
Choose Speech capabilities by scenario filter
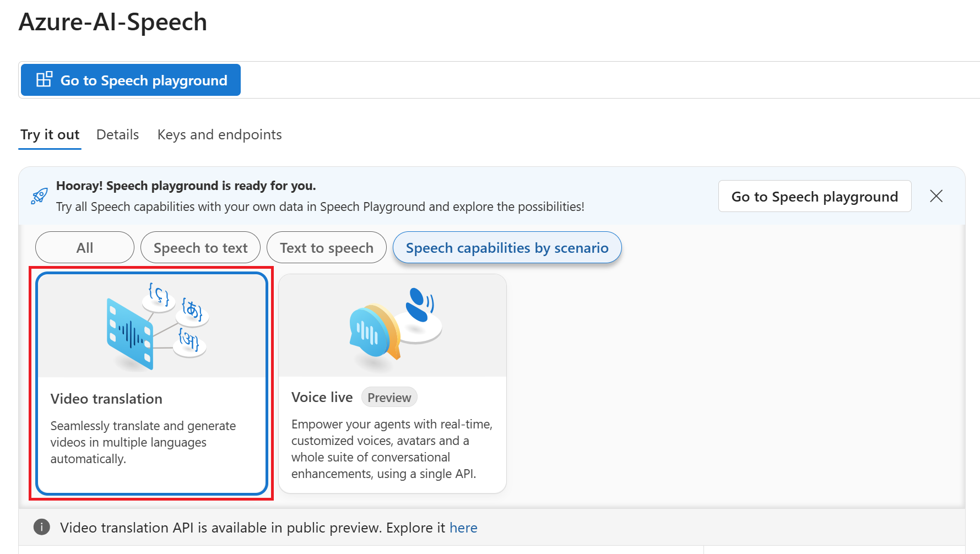(507, 248)
